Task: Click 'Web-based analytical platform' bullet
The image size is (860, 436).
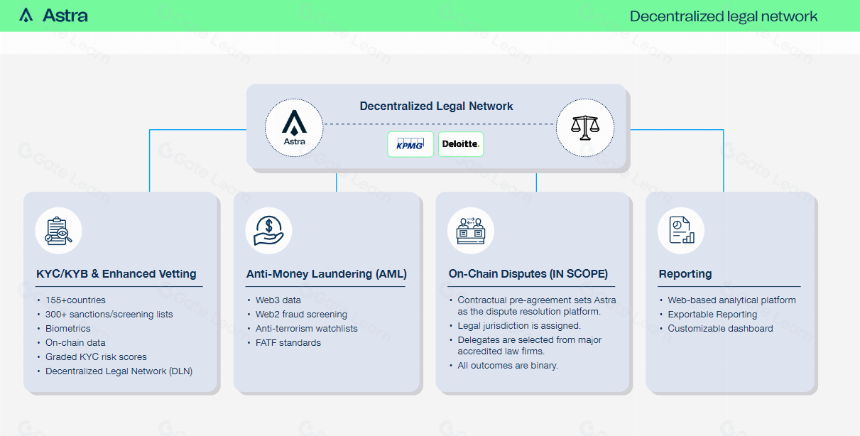Action: pos(732,300)
